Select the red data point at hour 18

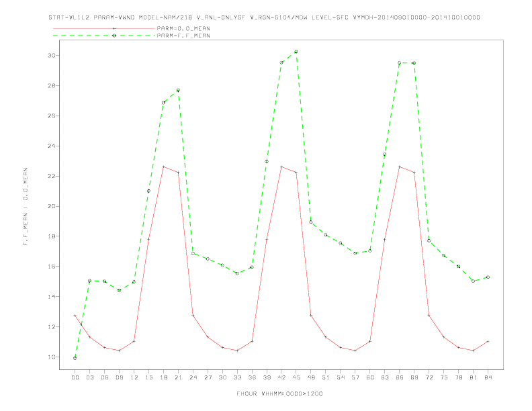163,167
